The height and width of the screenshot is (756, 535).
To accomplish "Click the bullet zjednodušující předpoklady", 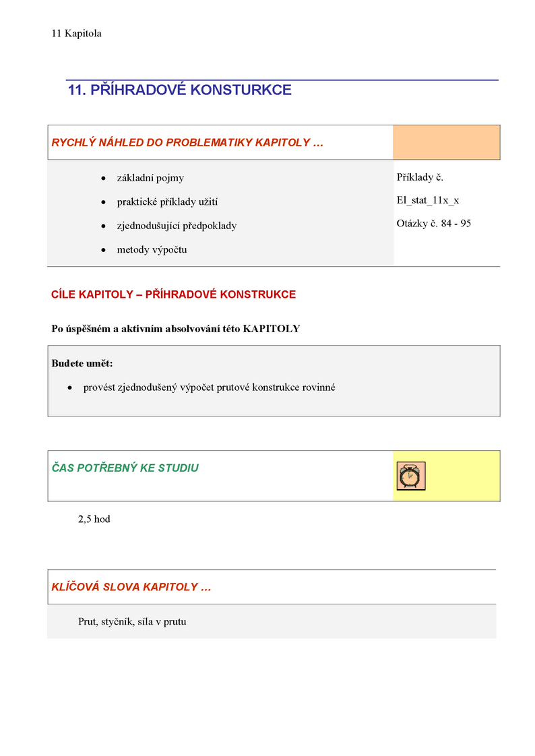I will pos(177,226).
